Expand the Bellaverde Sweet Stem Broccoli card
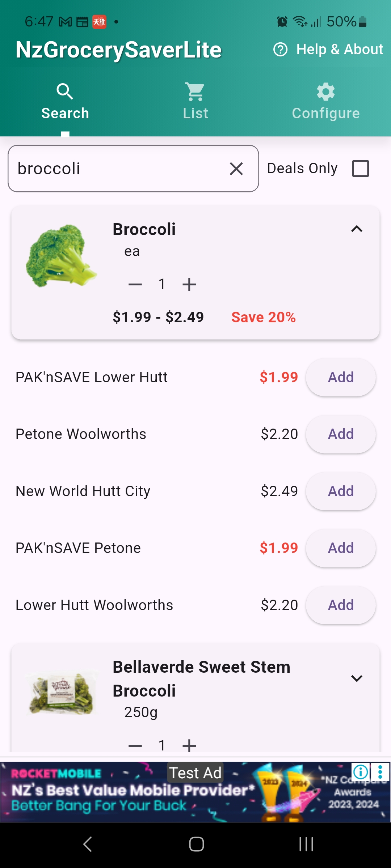Image resolution: width=391 pixels, height=868 pixels. point(357,678)
